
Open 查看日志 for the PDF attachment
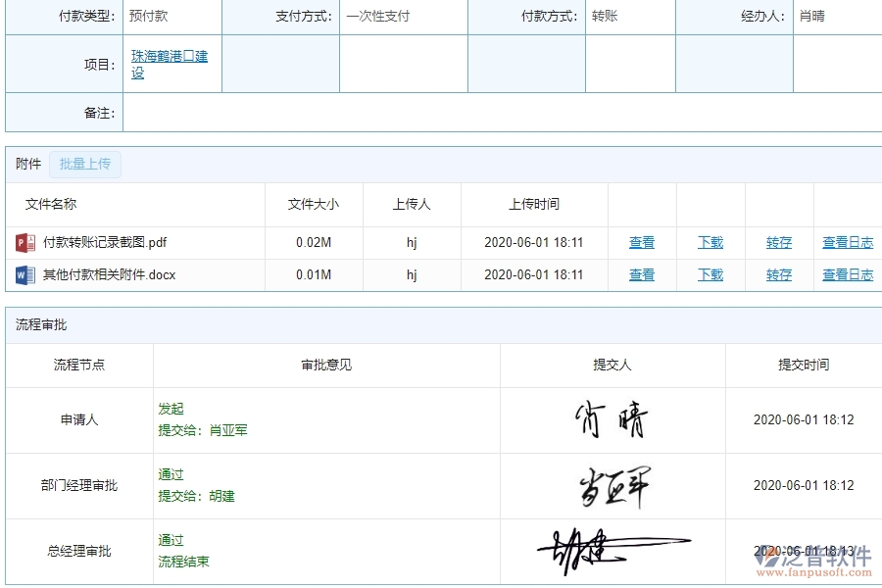coord(847,242)
